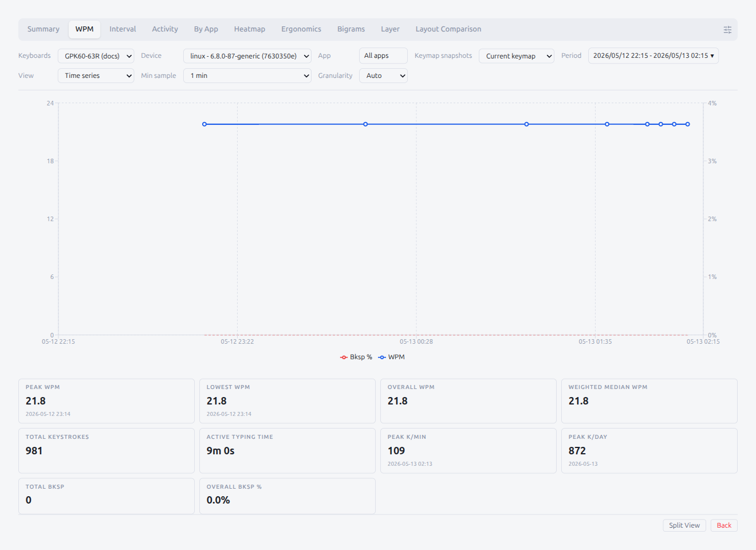This screenshot has width=756, height=550.
Task: Toggle the WPM legend series
Action: click(391, 357)
